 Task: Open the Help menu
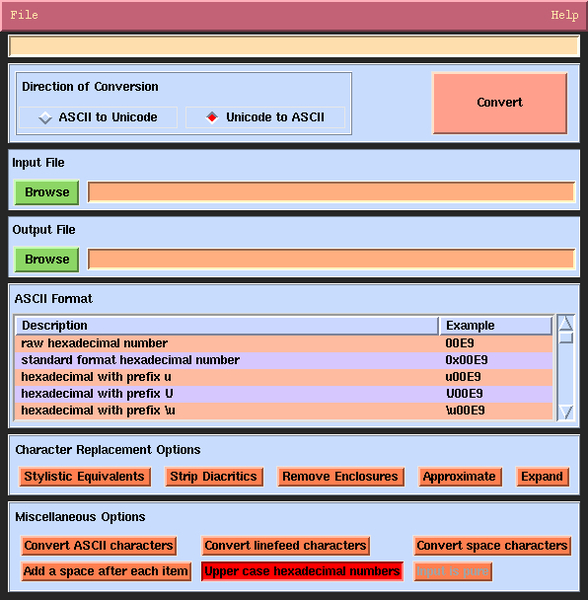tap(564, 15)
